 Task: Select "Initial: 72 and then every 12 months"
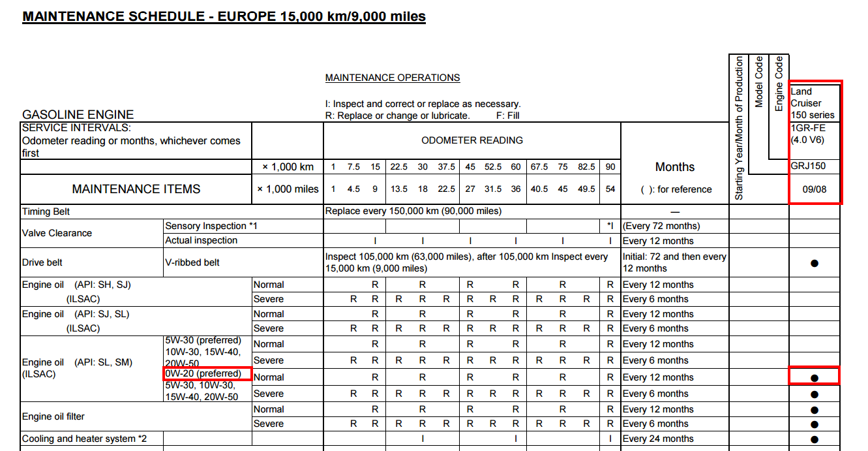tap(674, 262)
